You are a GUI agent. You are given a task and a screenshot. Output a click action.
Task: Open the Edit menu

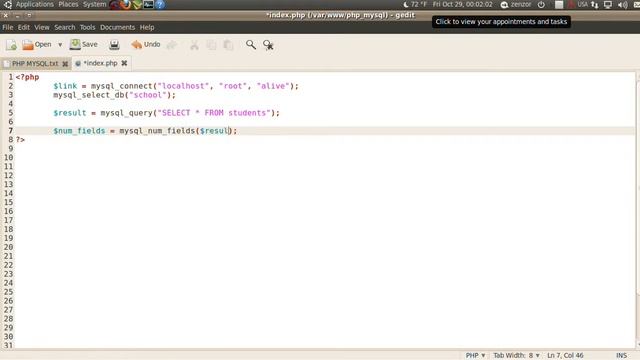pos(24,27)
